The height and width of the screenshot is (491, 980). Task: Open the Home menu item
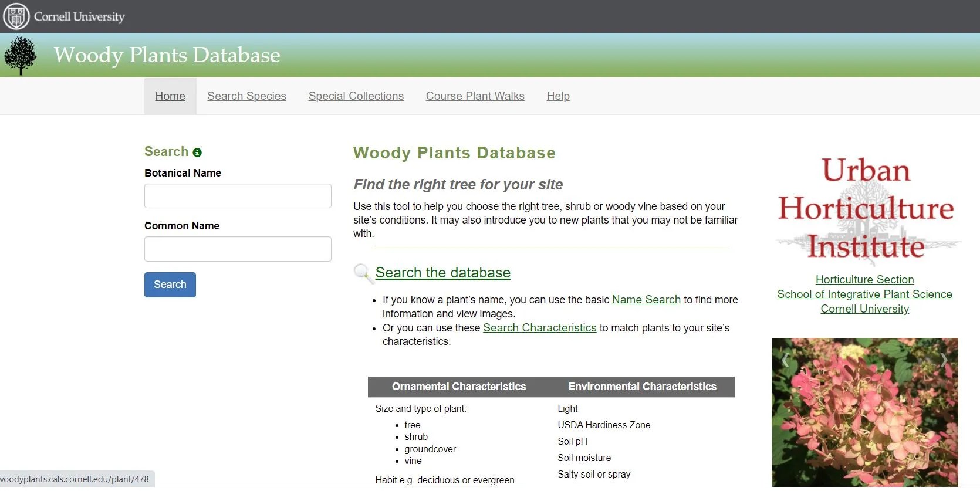coord(170,96)
